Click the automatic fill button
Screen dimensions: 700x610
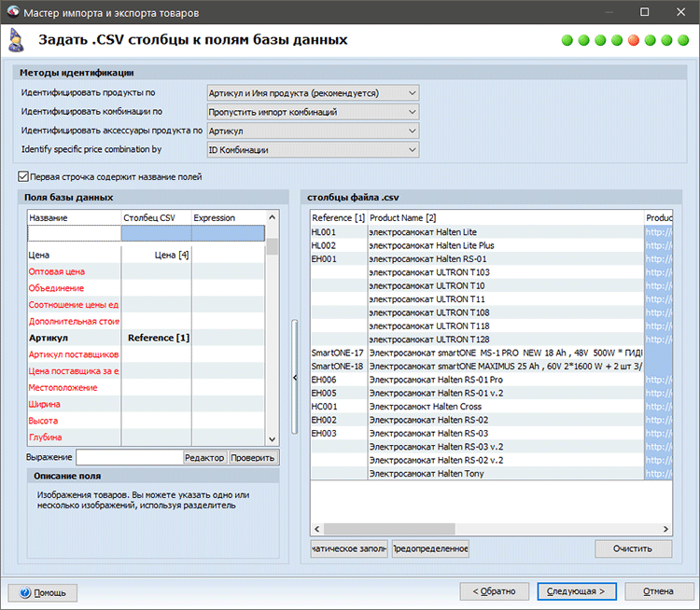[349, 548]
